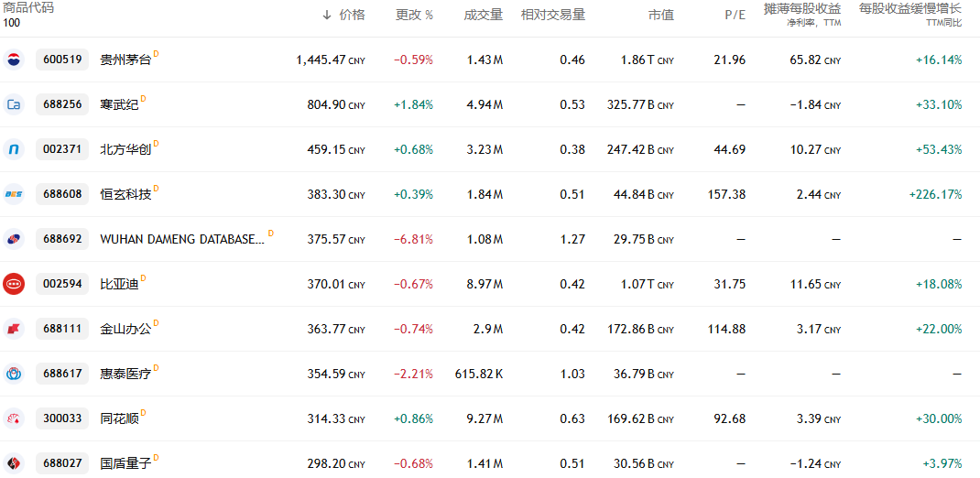
Task: Click the 1.27 relative volume cell
Action: pyautogui.click(x=572, y=239)
